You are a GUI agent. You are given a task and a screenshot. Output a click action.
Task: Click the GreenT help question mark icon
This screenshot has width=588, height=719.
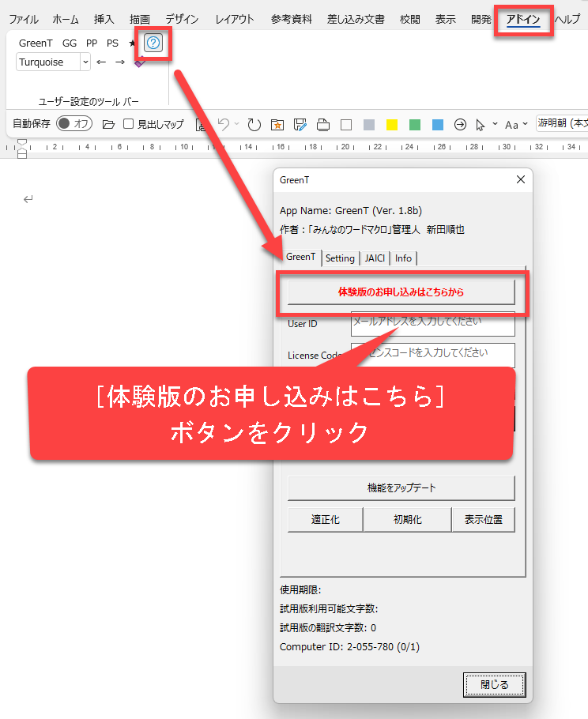[x=153, y=43]
